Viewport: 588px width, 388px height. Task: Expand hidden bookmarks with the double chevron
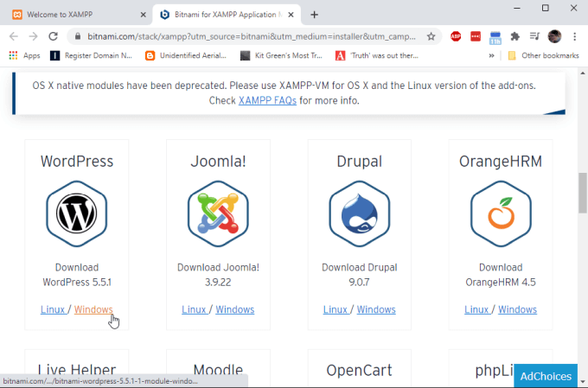pos(491,55)
